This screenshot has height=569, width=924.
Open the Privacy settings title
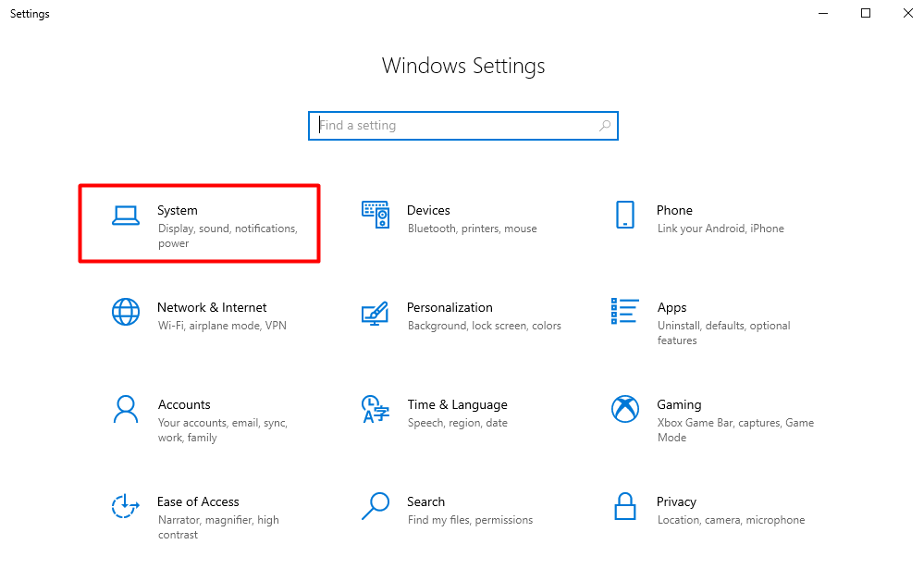click(676, 501)
